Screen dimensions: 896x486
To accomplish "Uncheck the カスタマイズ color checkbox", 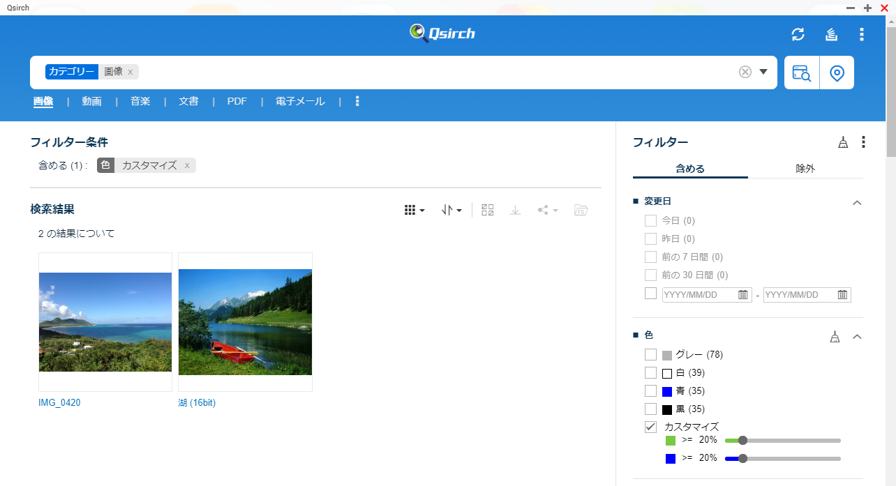I will 651,427.
